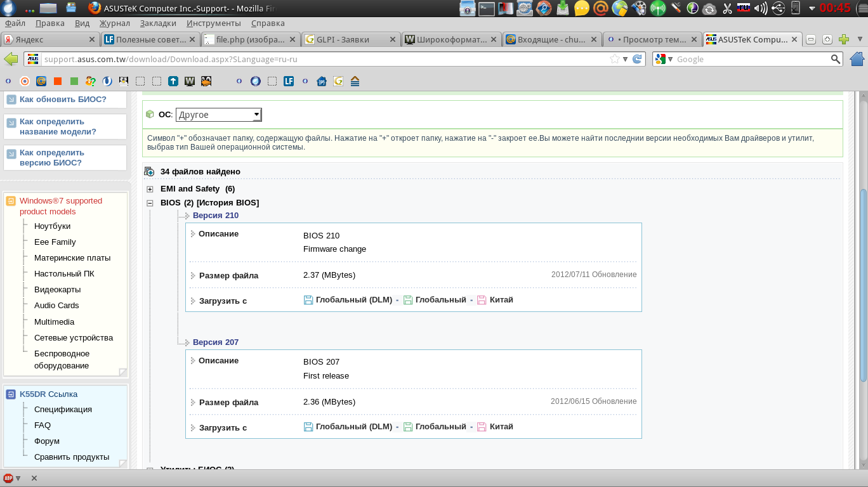Image resolution: width=868 pixels, height=487 pixels.
Task: Open the Справка menu
Action: click(x=268, y=23)
